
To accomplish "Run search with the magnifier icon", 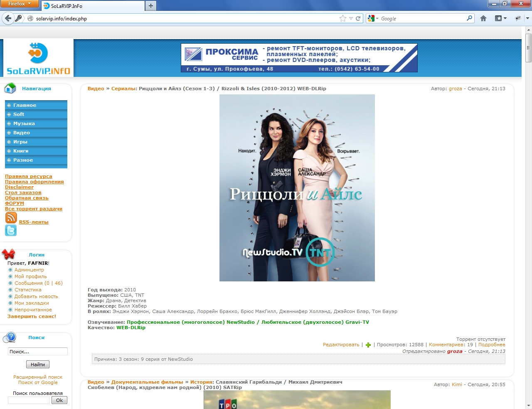I will point(469,18).
